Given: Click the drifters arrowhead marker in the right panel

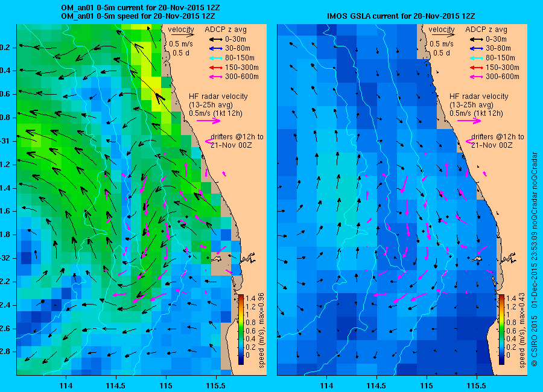Looking at the screenshot, I should [x=469, y=141].
